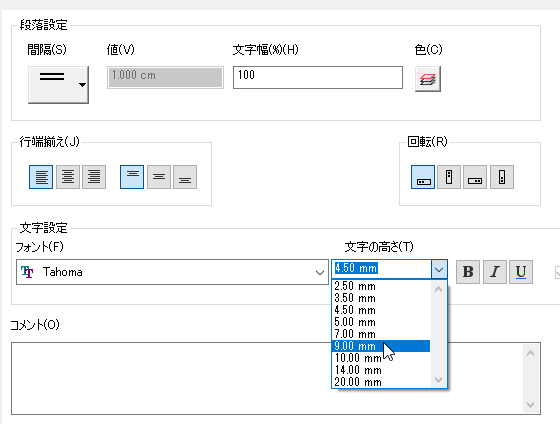Select center horizontal justification icon
This screenshot has height=424, width=560.
point(68,177)
